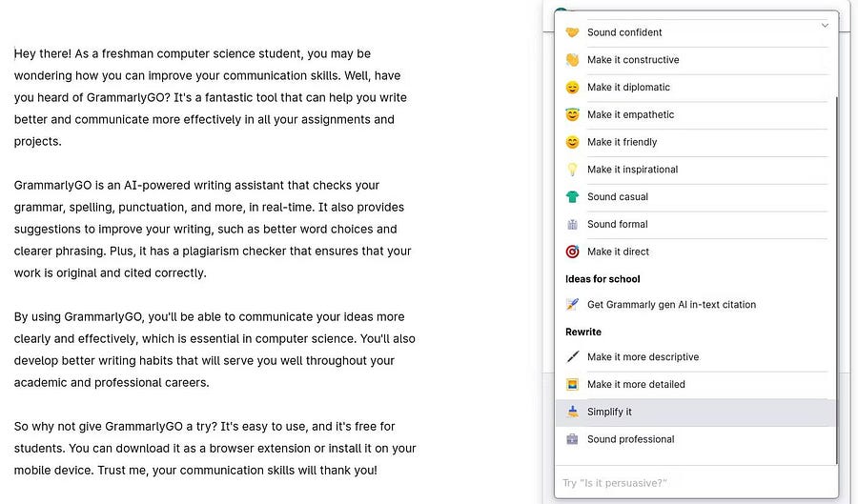
Task: Click the smiley icon for Make it diplomatic
Action: coord(572,88)
